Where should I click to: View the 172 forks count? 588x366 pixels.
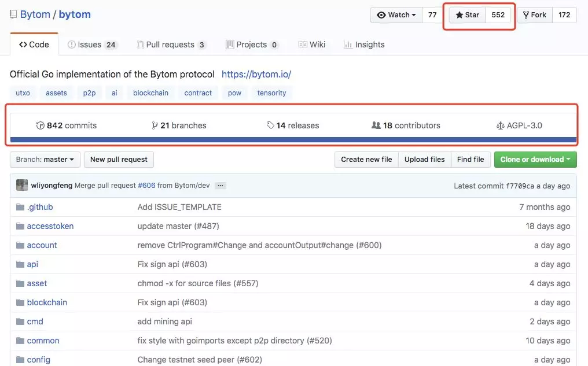point(564,15)
